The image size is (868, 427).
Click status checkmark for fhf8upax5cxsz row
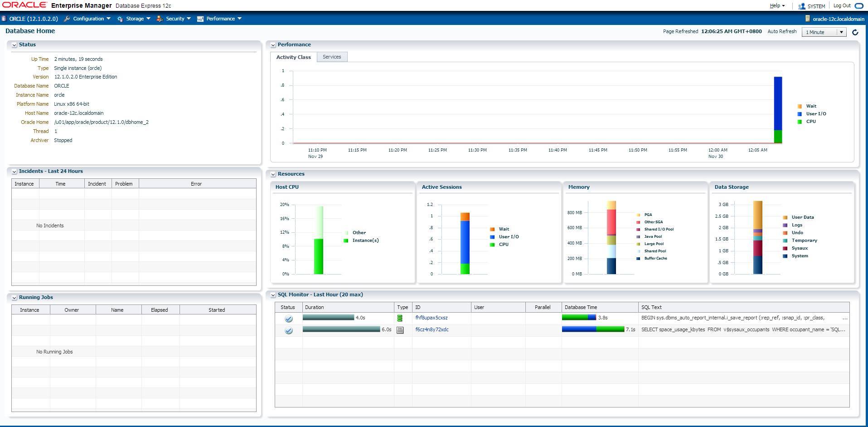point(289,319)
